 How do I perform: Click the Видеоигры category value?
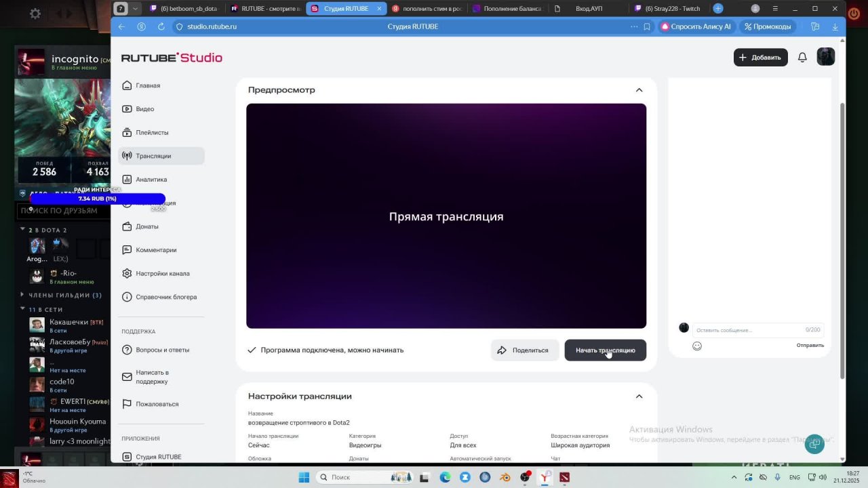[365, 445]
